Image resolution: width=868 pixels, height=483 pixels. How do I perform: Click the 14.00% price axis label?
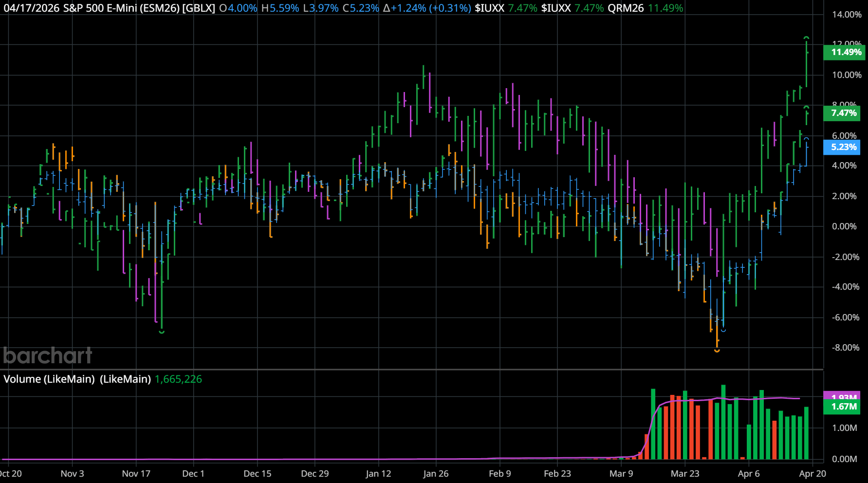pyautogui.click(x=846, y=15)
